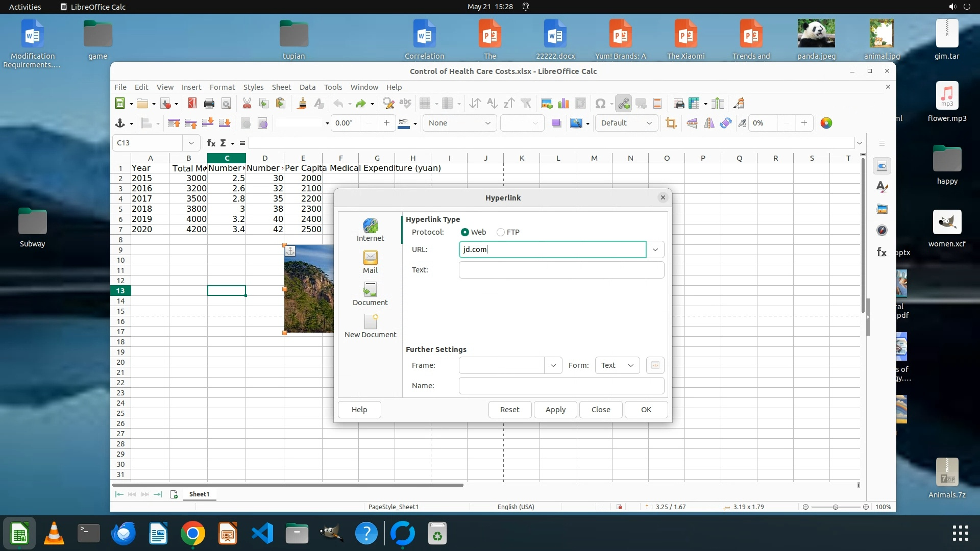Screen dimensions: 980x551
Task: Click the hyperlink Text input field
Action: (x=561, y=270)
